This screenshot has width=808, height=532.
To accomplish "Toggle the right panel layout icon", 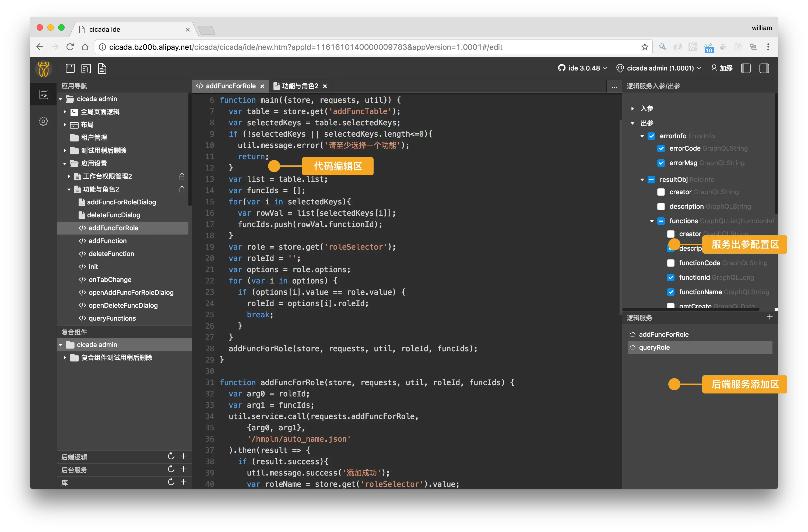I will point(764,68).
